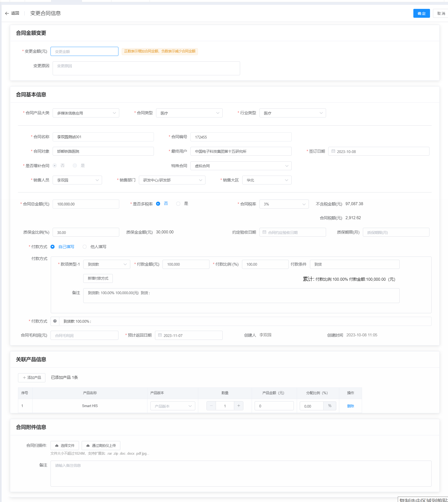Image resolution: width=448 pixels, height=502 pixels.
Task: Open the 特殊合同 dropdown
Action: (x=241, y=166)
